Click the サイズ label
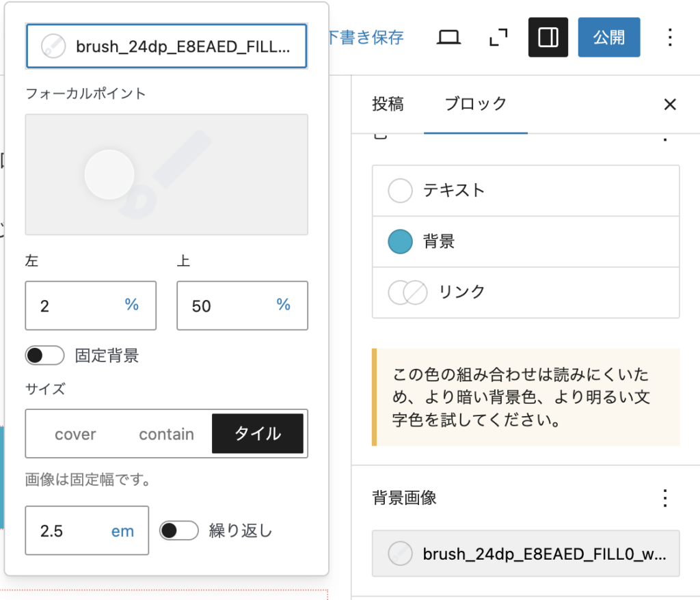Viewport: 700px width, 600px height. tap(45, 389)
